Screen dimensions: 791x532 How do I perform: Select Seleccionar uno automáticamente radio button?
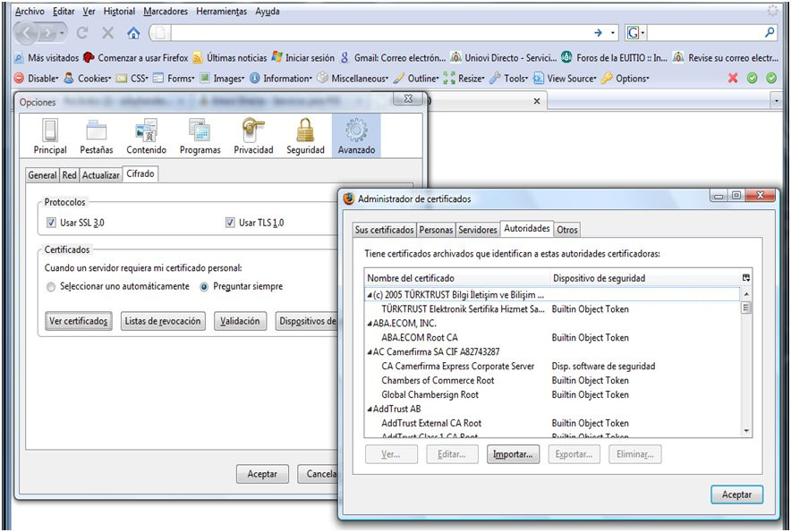coord(50,287)
